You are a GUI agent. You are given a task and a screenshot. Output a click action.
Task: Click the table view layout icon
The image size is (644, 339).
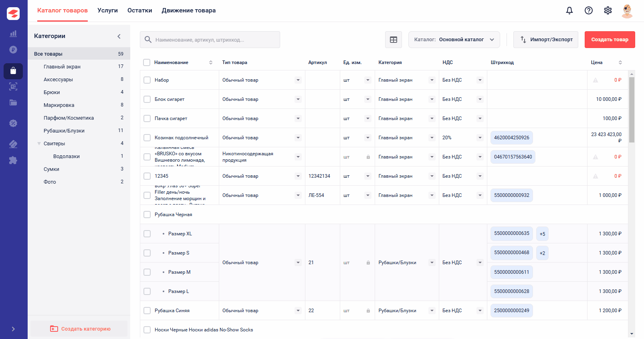point(394,40)
